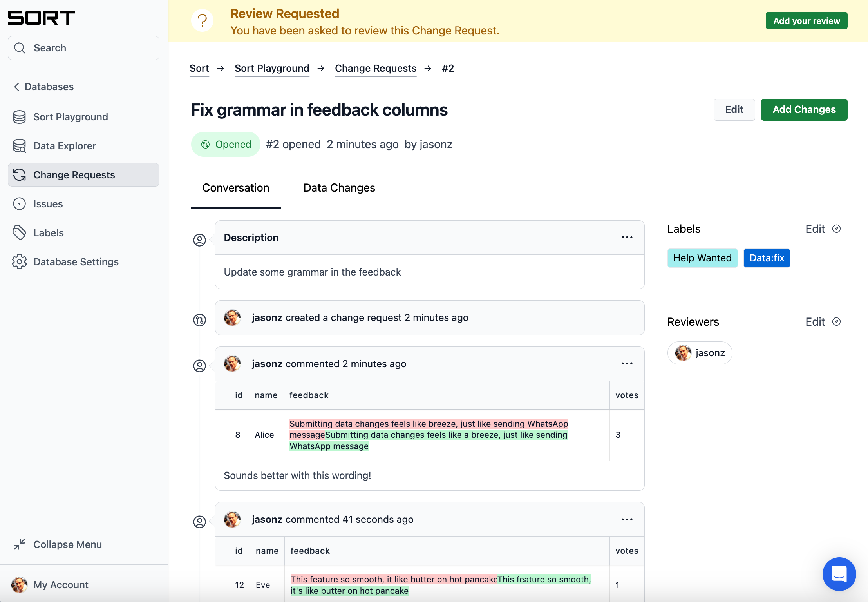The image size is (868, 602).
Task: Open options for 41 seconds ago comment
Action: click(x=627, y=519)
